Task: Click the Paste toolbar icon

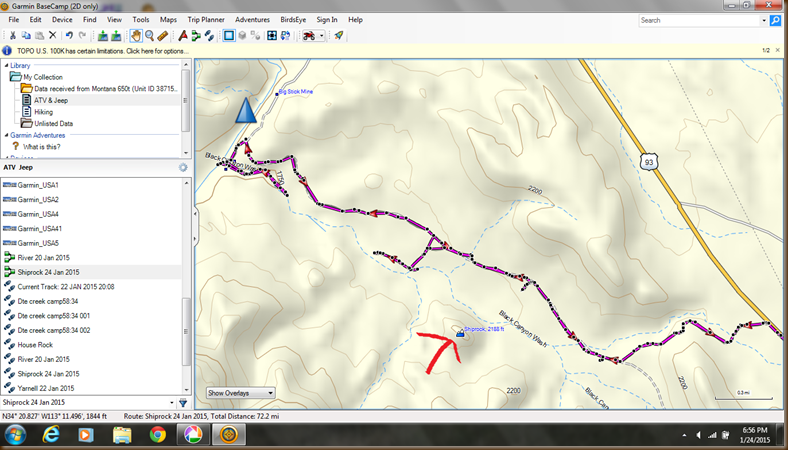Action: click(x=39, y=36)
